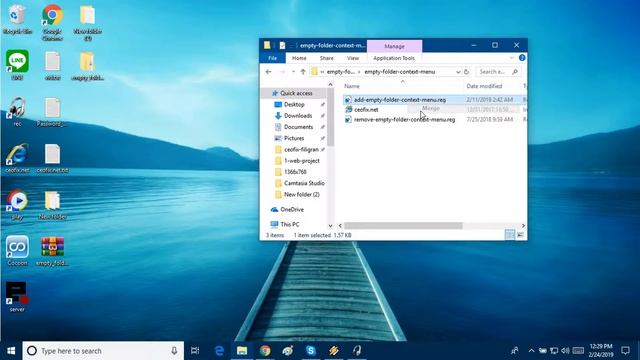The width and height of the screenshot is (640, 360).
Task: Select the WinRAR empty-fold... archive on desktop
Action: [52, 251]
